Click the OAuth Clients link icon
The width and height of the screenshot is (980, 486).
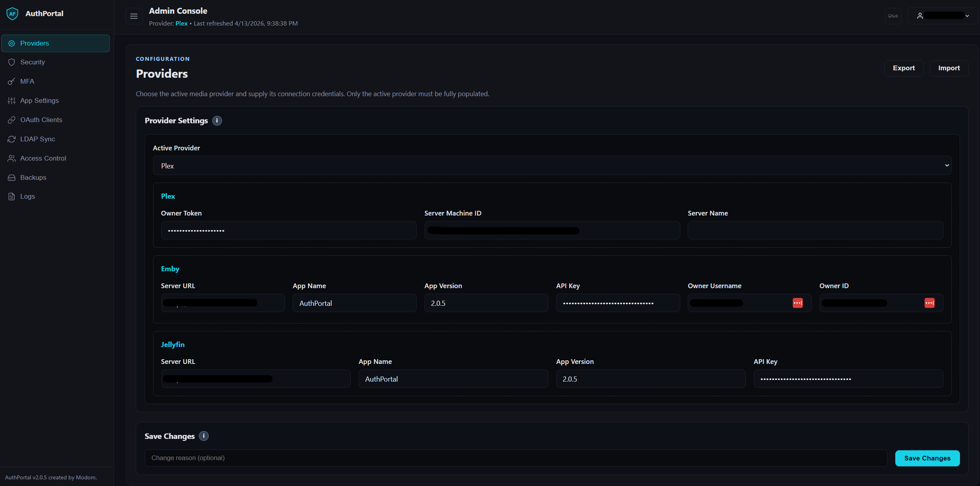point(12,120)
